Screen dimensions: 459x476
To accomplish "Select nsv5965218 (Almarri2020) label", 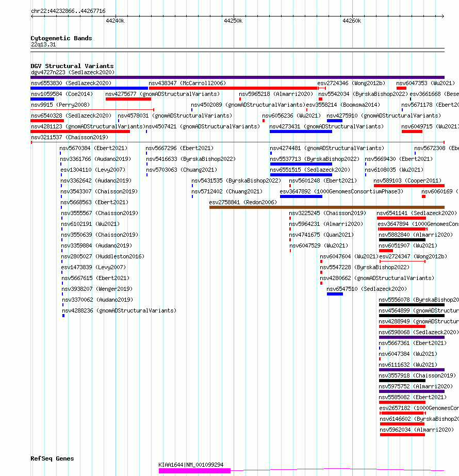I will click(276, 94).
